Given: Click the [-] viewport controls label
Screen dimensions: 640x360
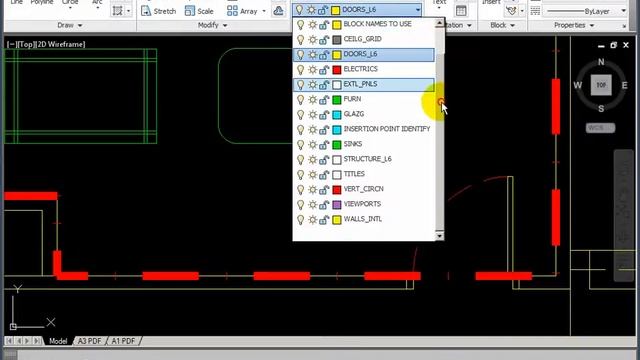Looking at the screenshot, I should [11, 44].
